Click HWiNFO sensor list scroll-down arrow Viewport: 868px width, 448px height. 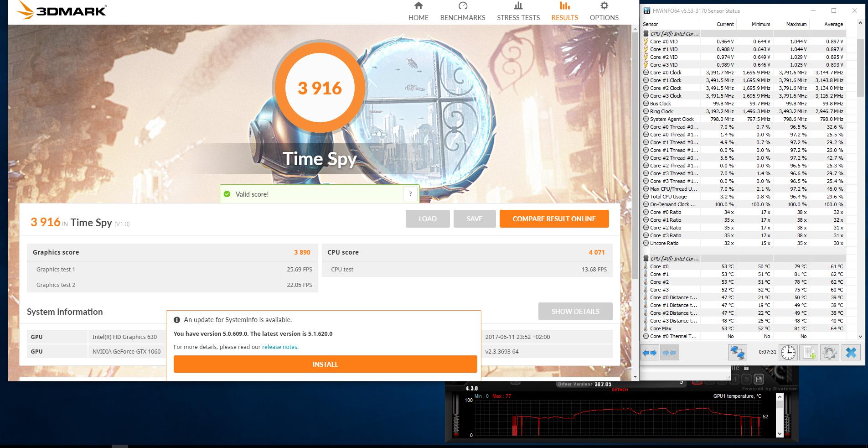(860, 336)
